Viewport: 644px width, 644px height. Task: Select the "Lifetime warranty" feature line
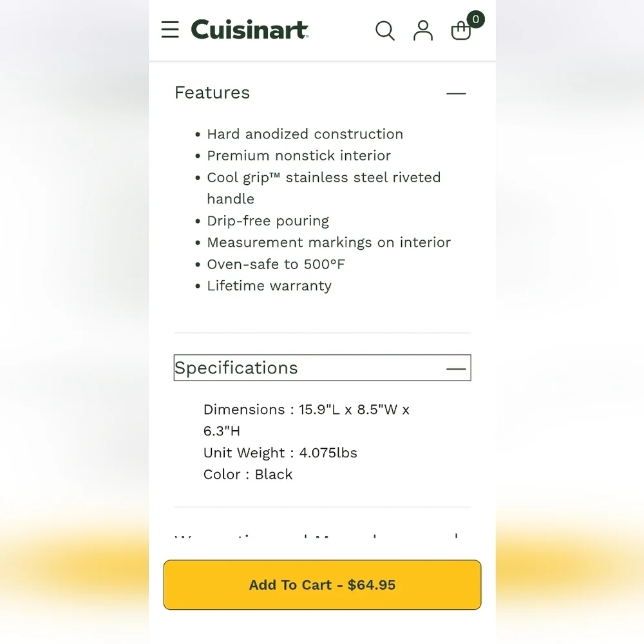(269, 286)
